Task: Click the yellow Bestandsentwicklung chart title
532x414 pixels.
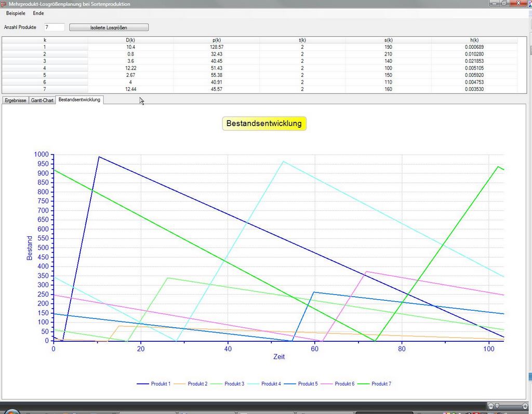Action: 264,124
